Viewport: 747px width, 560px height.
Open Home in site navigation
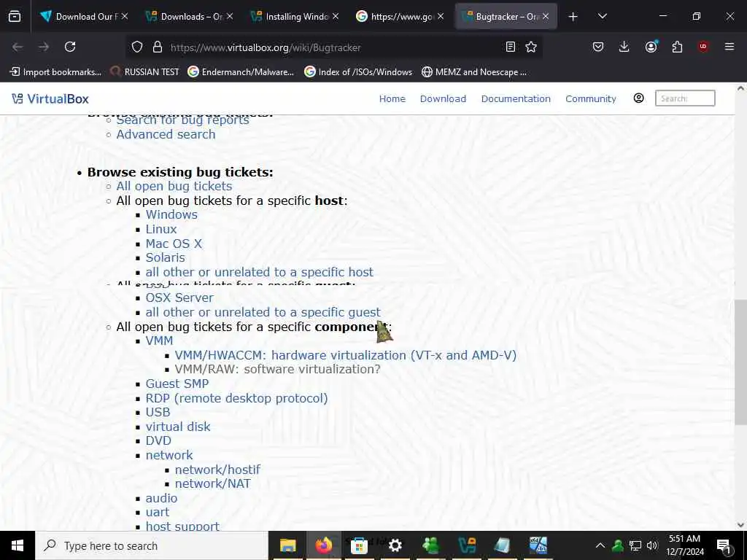point(392,98)
